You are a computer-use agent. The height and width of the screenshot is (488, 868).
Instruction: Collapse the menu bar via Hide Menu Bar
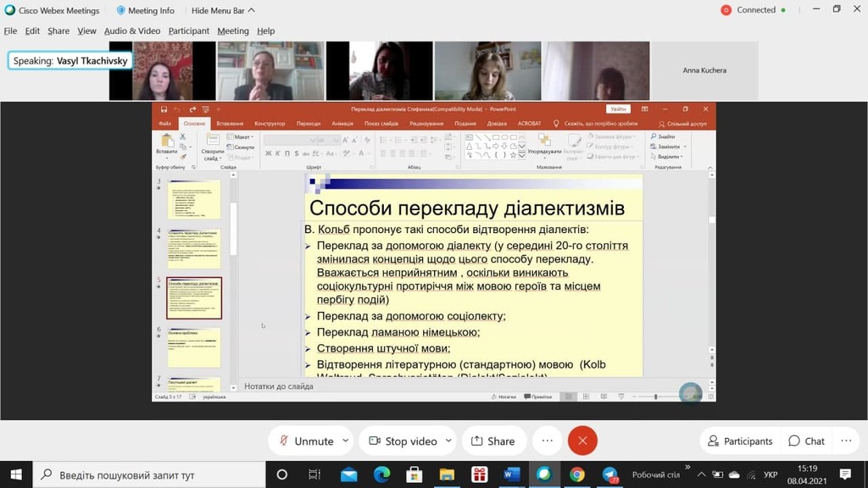(x=223, y=10)
